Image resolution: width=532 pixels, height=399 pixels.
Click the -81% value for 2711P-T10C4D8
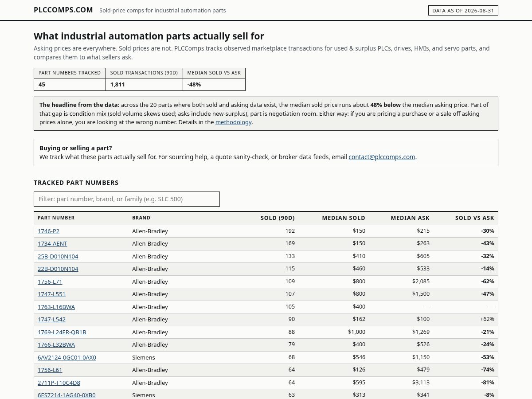488,383
